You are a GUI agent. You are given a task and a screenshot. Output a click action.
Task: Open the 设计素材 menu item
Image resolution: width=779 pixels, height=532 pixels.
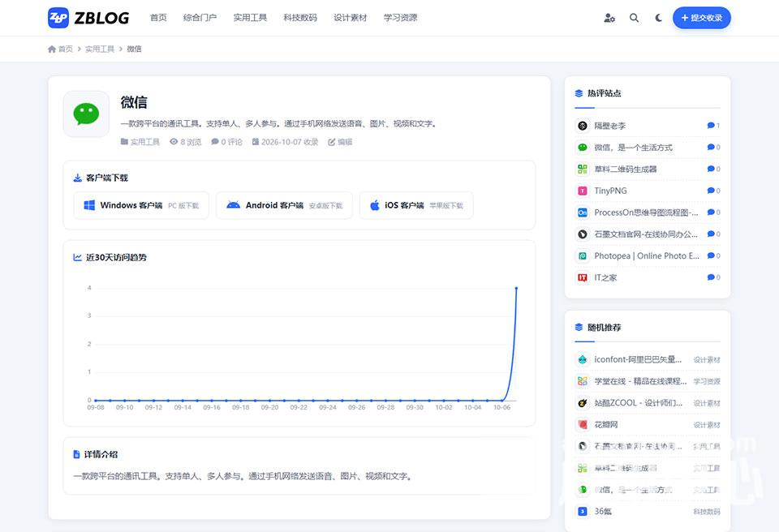351,18
